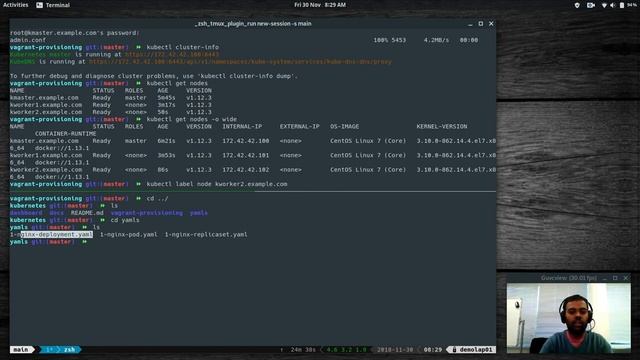Click 'admin.conf' transfer line
The height and width of the screenshot is (360, 640).
244,40
